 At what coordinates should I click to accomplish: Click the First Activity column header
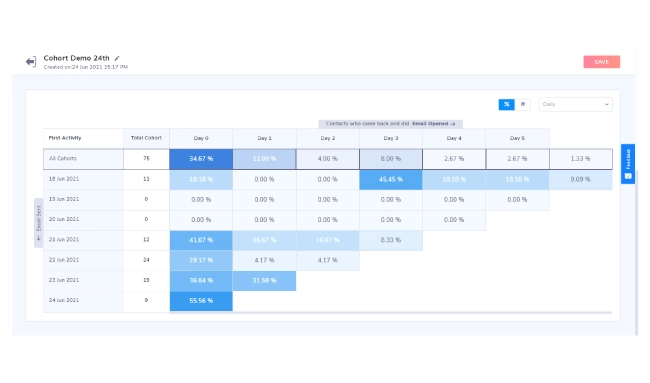[83, 138]
